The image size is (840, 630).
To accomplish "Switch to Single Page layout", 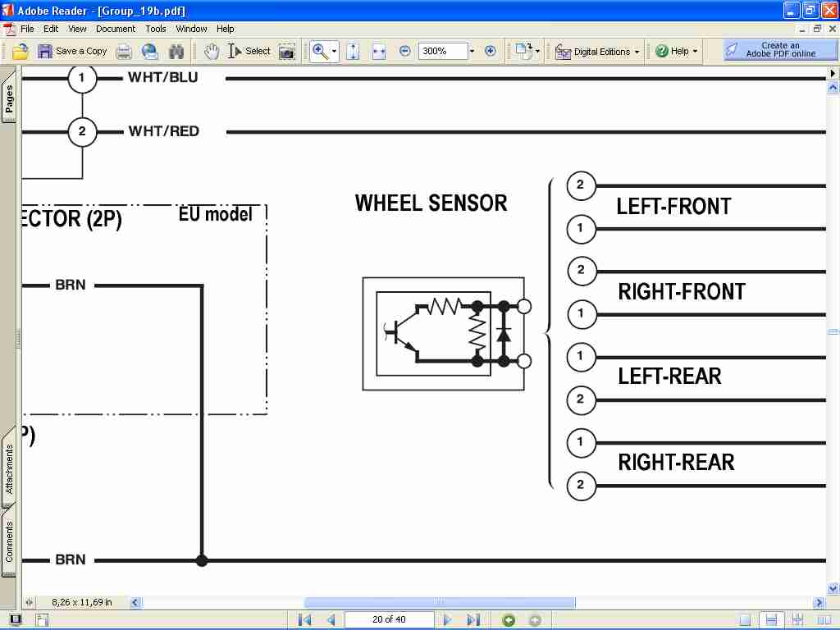I will click(745, 620).
